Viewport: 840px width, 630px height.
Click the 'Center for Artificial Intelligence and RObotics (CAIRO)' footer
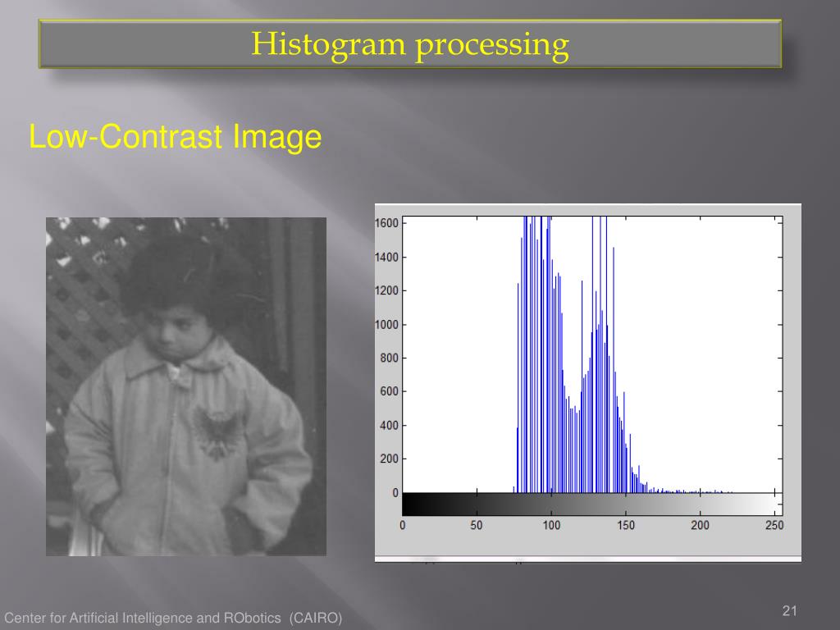click(x=173, y=618)
